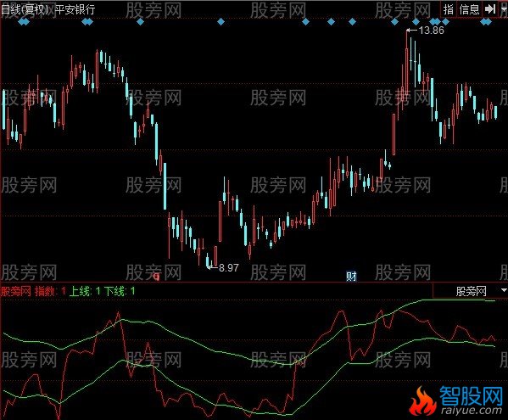Open the 信息 info panel button
Image resolution: width=508 pixels, height=420 pixels.
point(469,9)
